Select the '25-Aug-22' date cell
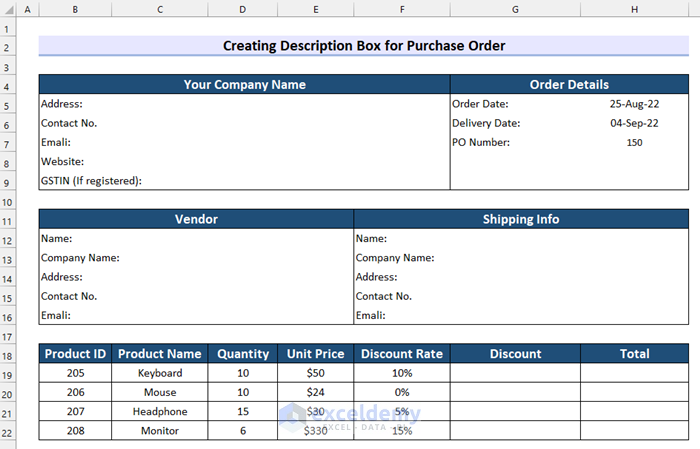This screenshot has height=449, width=700. pos(634,104)
